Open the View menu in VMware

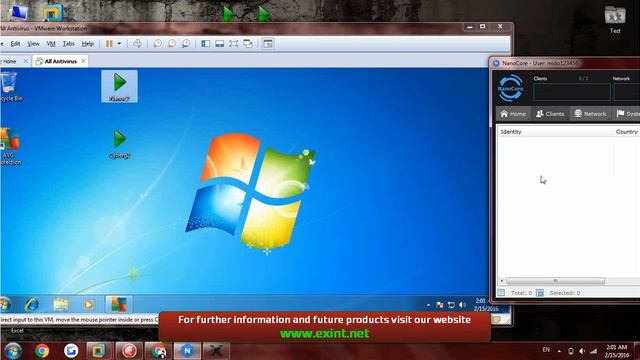(x=33, y=44)
